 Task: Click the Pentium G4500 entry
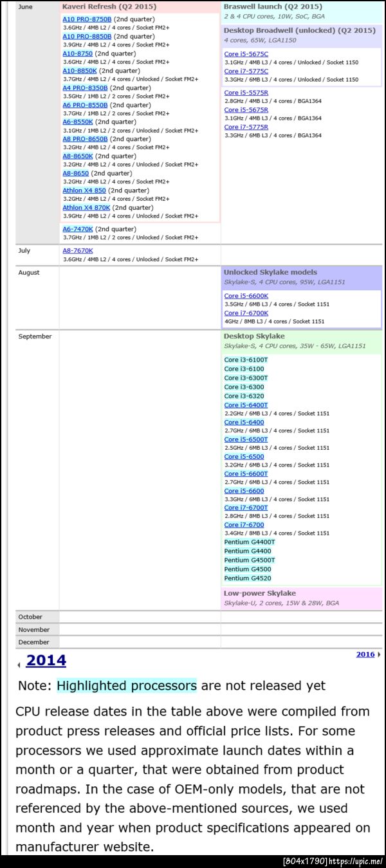(x=248, y=569)
